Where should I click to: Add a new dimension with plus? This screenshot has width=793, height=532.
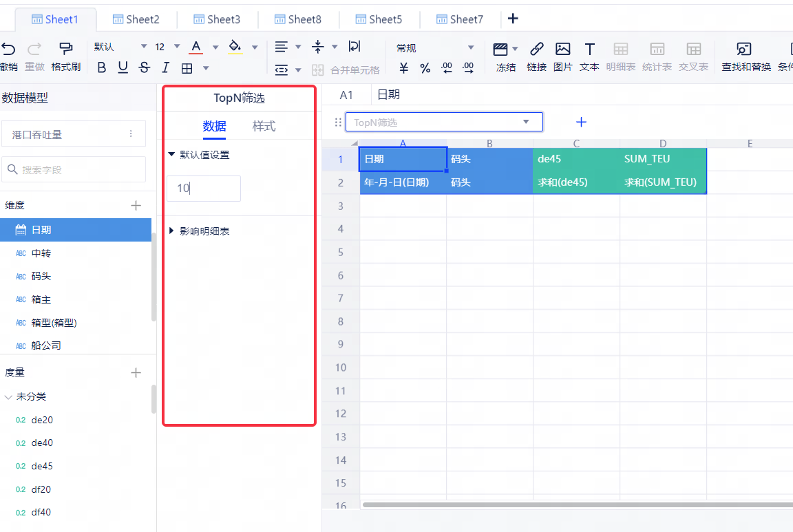136,205
